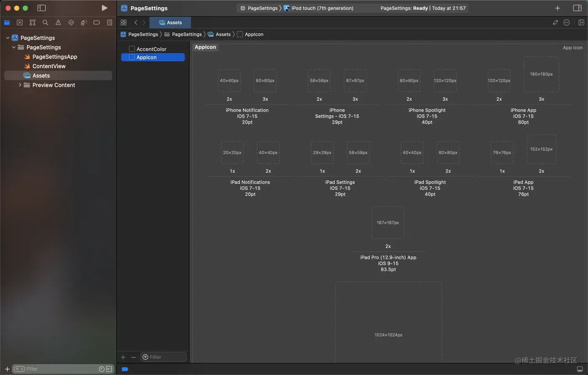The image size is (588, 375).
Task: Click PageSettings project in the jump bar
Action: pyautogui.click(x=139, y=34)
